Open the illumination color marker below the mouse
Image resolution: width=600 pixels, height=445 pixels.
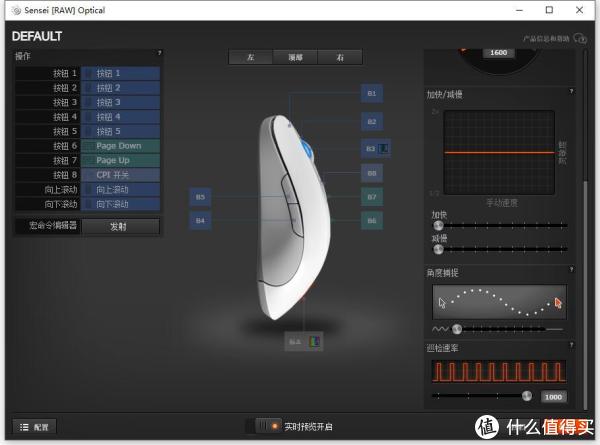[x=304, y=341]
